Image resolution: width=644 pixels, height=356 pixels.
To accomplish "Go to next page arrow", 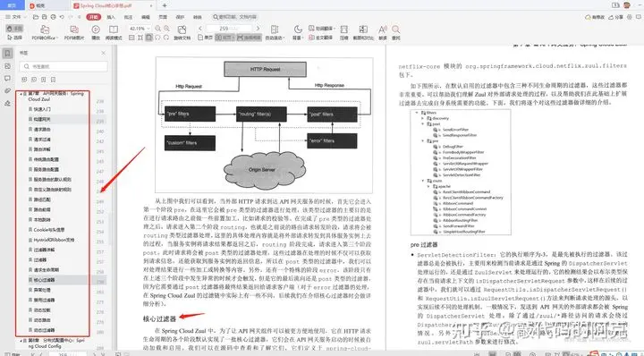I will pyautogui.click(x=258, y=29).
